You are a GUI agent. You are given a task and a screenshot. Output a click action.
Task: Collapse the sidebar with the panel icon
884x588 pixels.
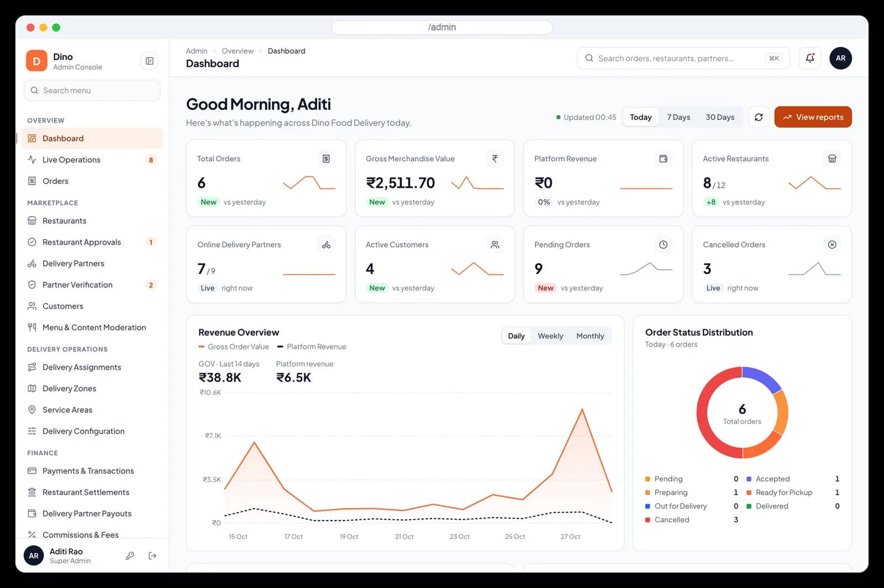(x=149, y=61)
